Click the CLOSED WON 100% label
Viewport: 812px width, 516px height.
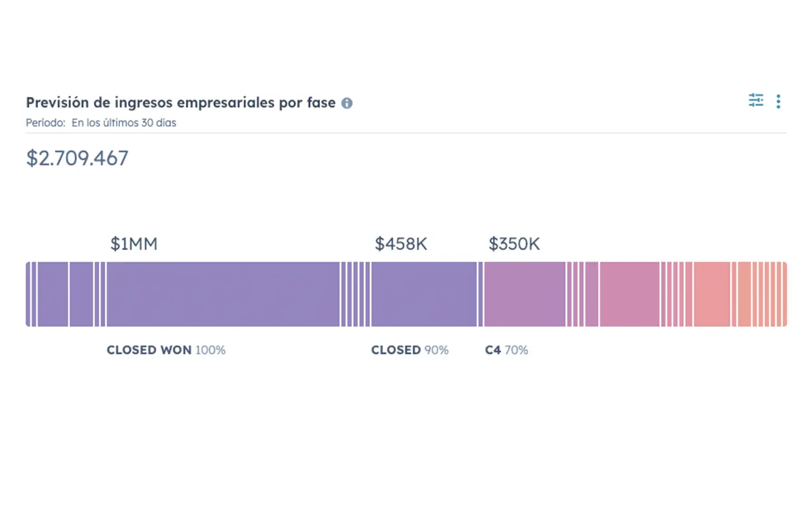(166, 350)
